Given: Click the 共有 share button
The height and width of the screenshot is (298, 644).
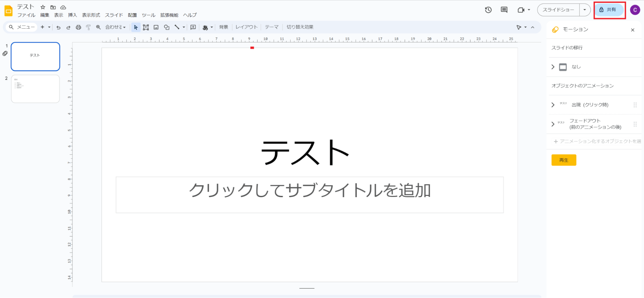Looking at the screenshot, I should [609, 10].
